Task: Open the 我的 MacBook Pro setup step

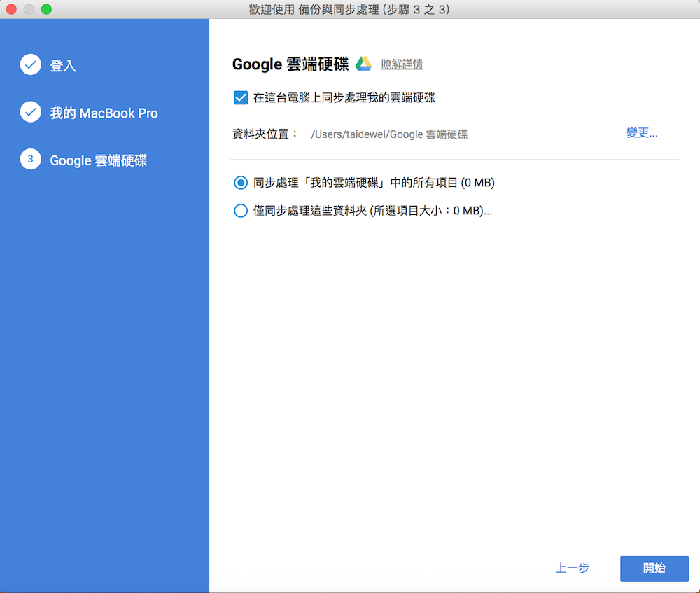Action: (102, 112)
